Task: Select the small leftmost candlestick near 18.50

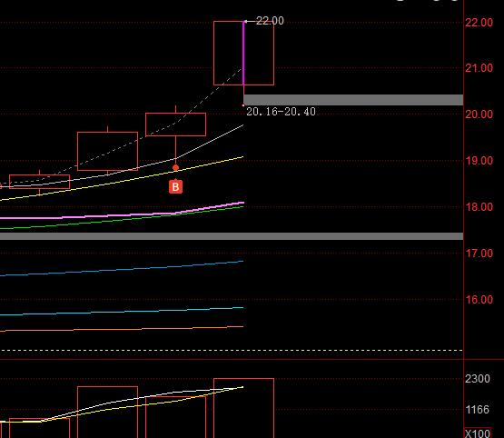Action: click(40, 182)
